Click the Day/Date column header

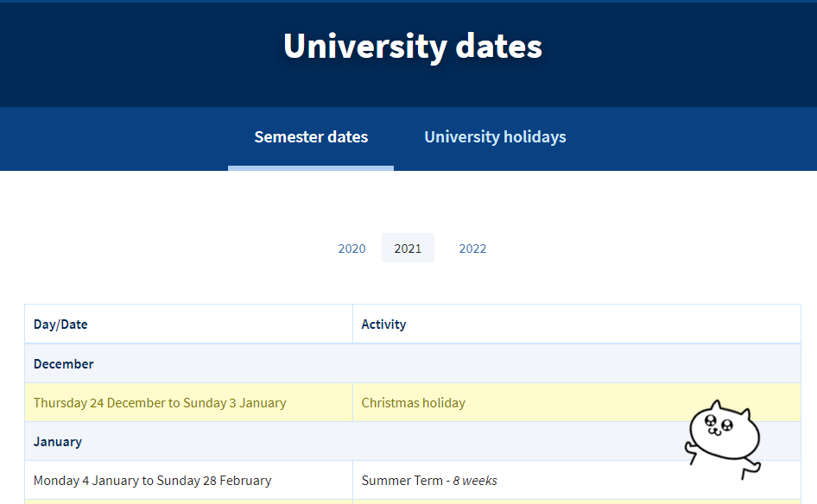(x=60, y=324)
